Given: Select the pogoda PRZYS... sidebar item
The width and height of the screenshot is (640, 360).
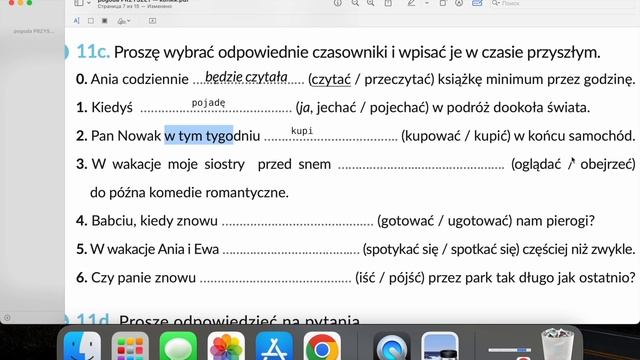Looking at the screenshot, I should (33, 31).
